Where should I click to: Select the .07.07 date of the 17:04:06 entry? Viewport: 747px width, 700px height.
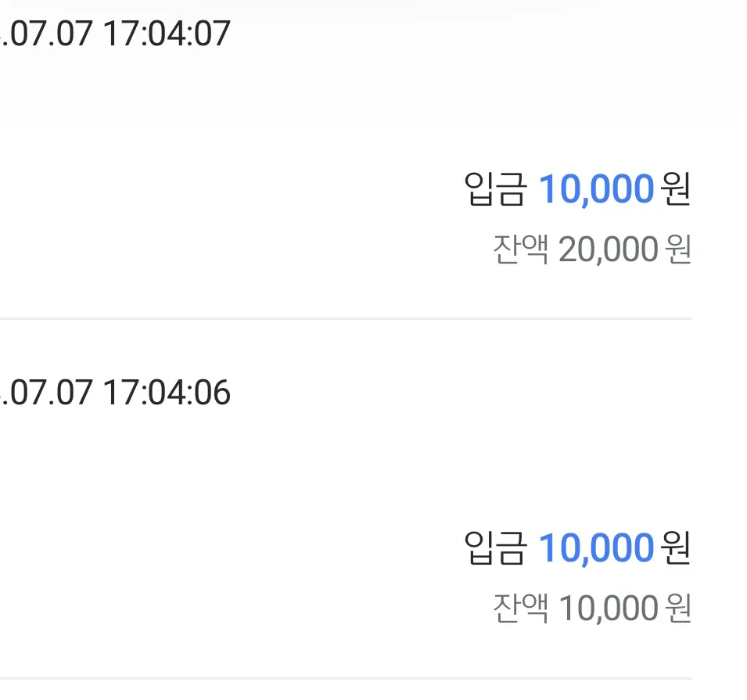point(46,393)
